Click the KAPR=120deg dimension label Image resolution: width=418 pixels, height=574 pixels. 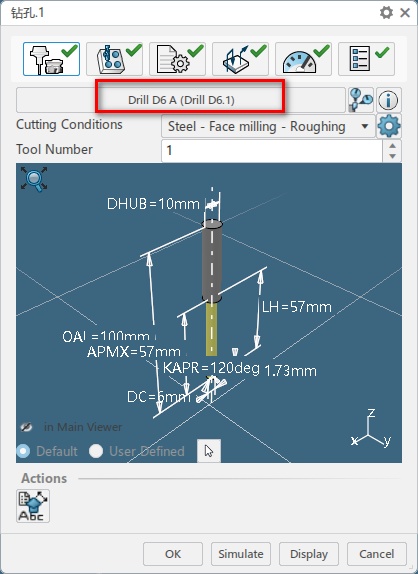tap(211, 368)
